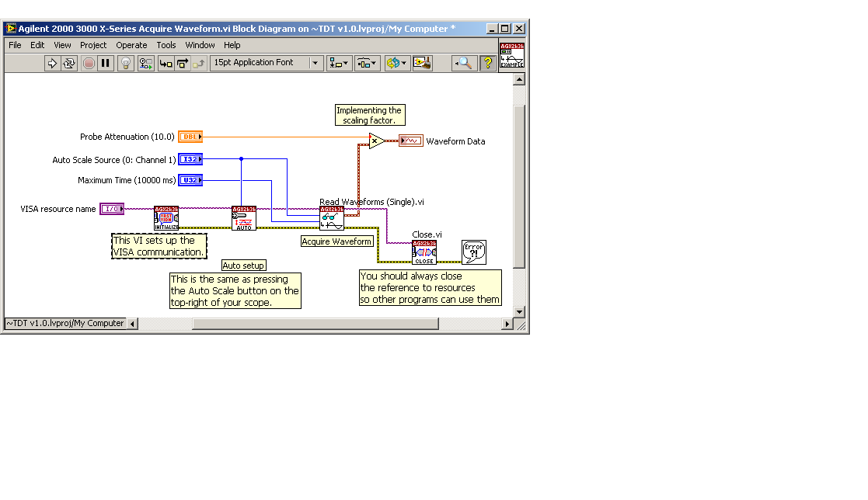
Task: Toggle Highlight Execution light bulb
Action: click(x=126, y=64)
